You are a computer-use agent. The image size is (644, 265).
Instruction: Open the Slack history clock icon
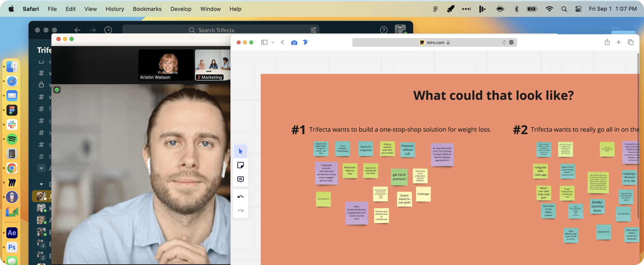tap(108, 30)
